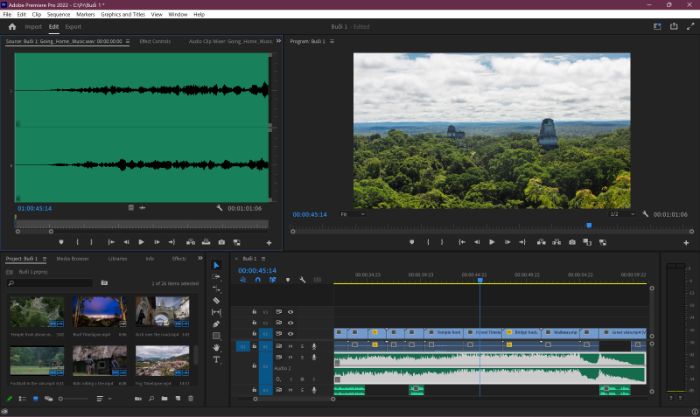Open timeline sequence panel menu

point(263,259)
